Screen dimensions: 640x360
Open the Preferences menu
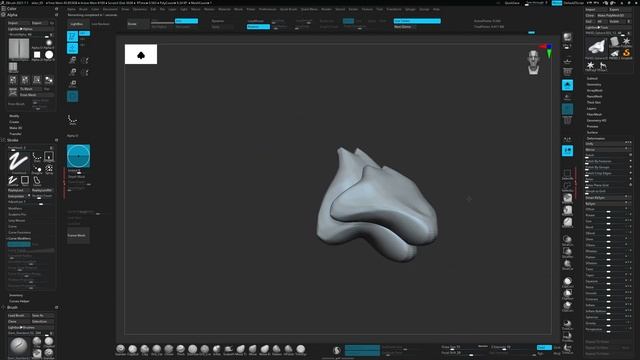click(x=267, y=9)
